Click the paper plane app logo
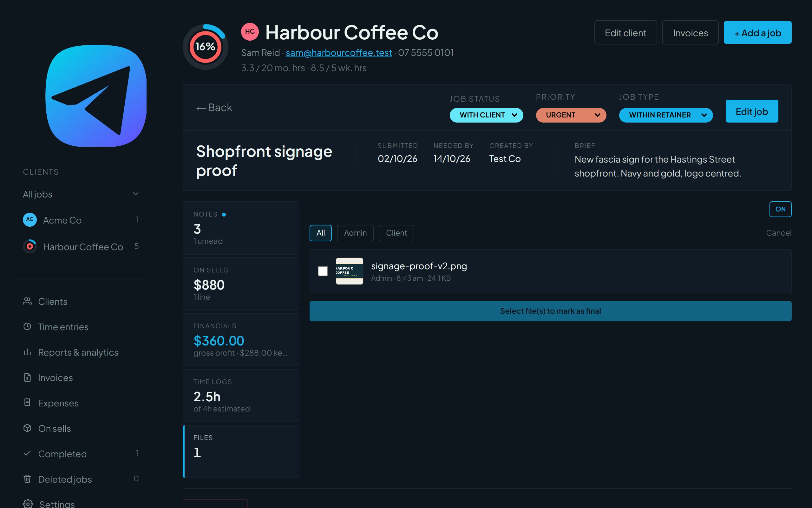812x508 pixels. point(96,96)
